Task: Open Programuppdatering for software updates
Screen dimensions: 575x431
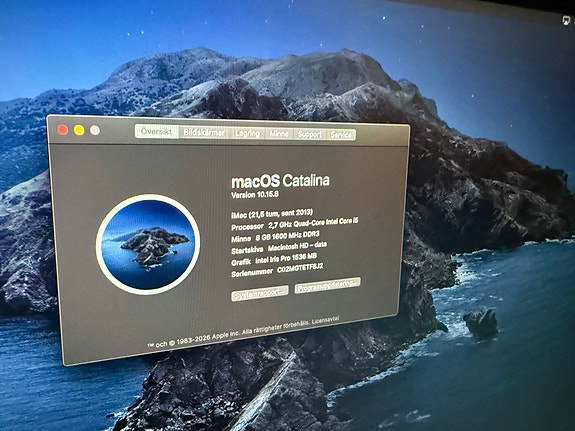Action: [327, 285]
